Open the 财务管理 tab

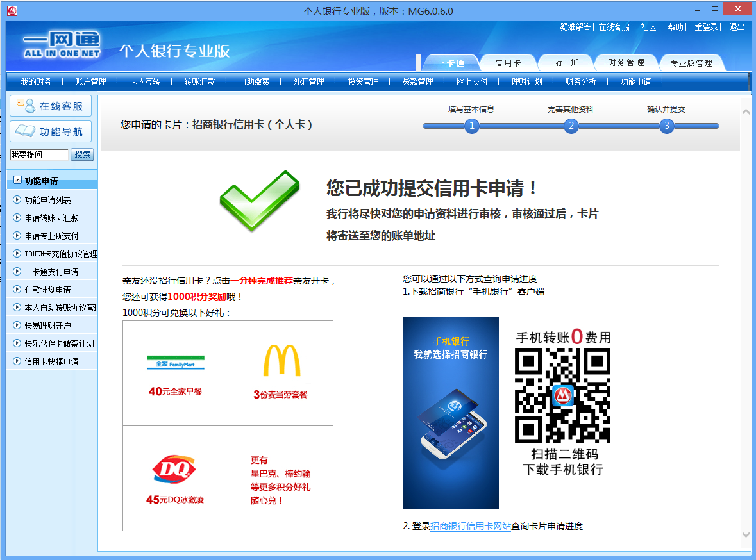coord(626,63)
